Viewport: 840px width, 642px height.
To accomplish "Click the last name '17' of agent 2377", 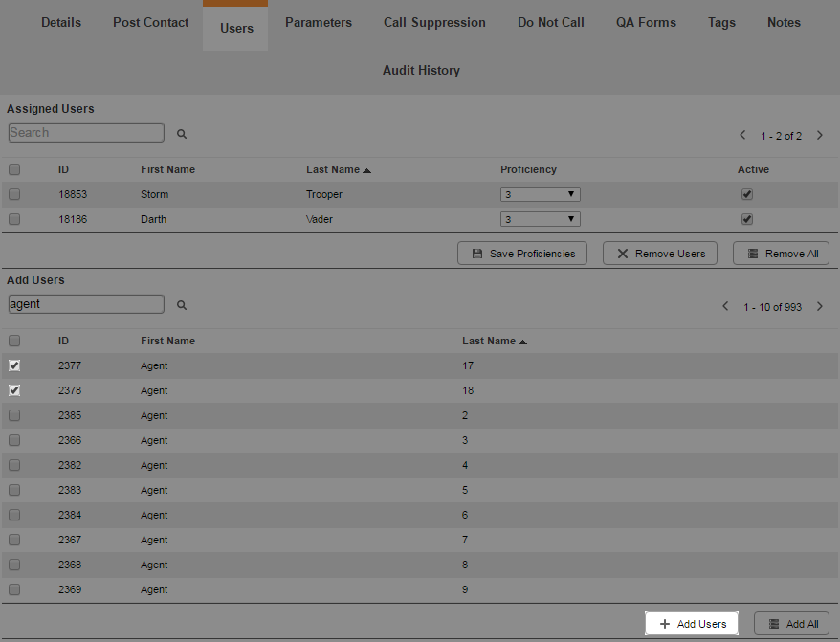I will [468, 366].
